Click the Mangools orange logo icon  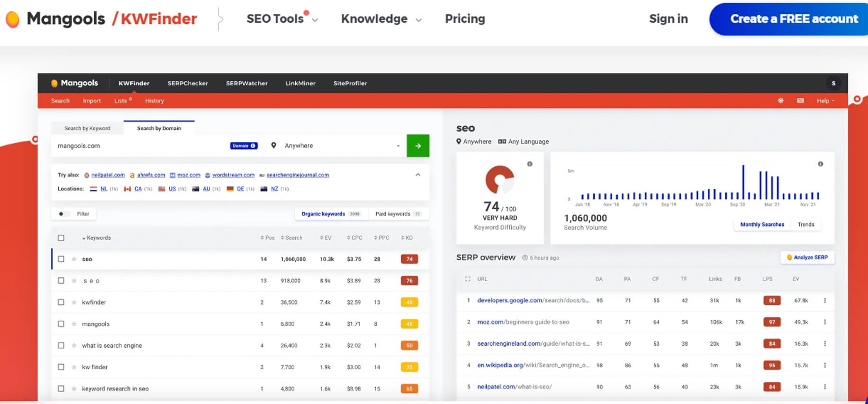point(12,19)
